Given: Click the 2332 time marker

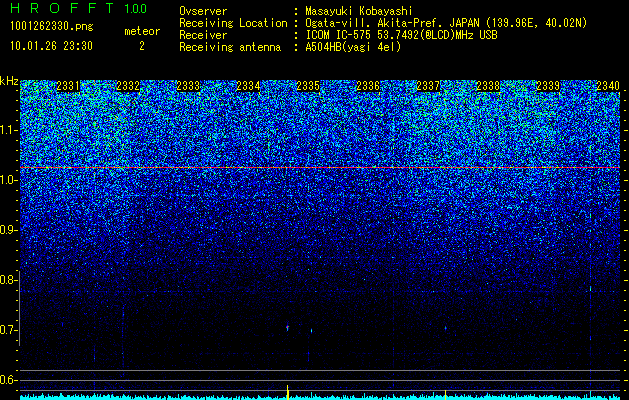Looking at the screenshot, I should click(128, 86).
